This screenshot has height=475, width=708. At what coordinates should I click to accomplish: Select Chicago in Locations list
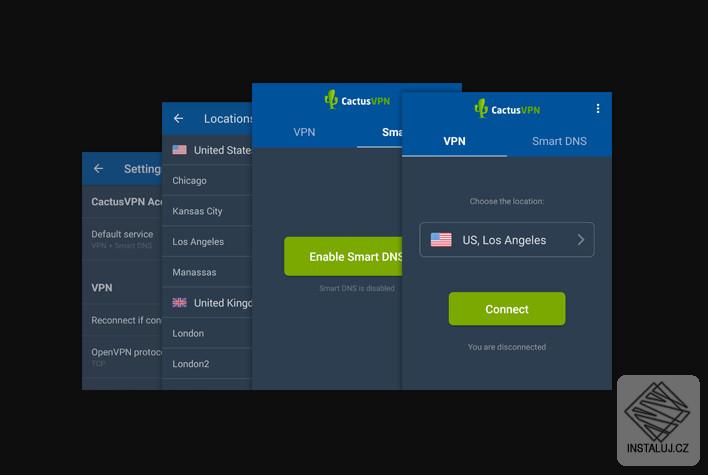(x=206, y=181)
